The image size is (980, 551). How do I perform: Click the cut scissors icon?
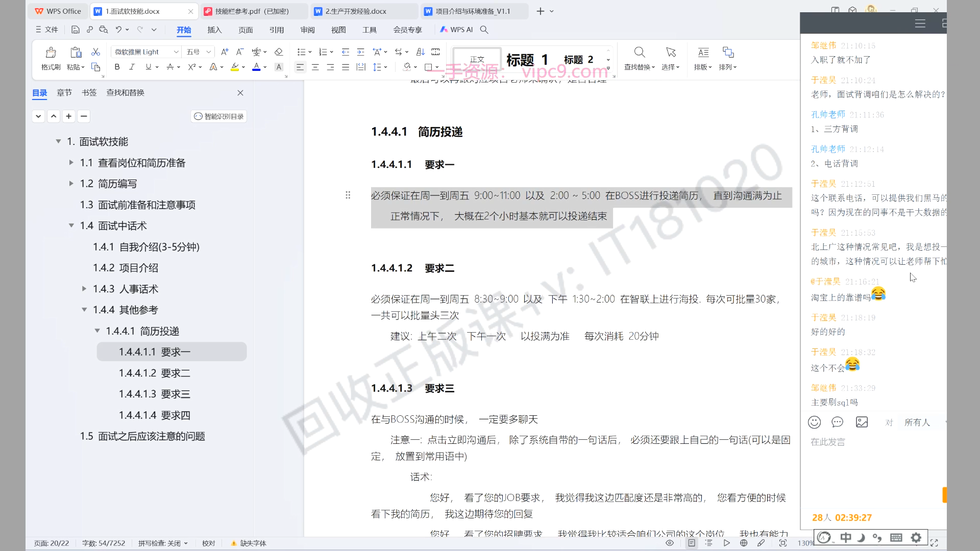tap(95, 52)
